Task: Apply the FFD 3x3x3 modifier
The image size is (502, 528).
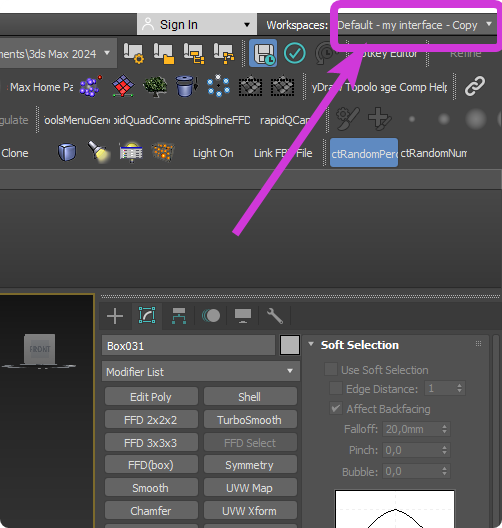Action: click(x=151, y=442)
